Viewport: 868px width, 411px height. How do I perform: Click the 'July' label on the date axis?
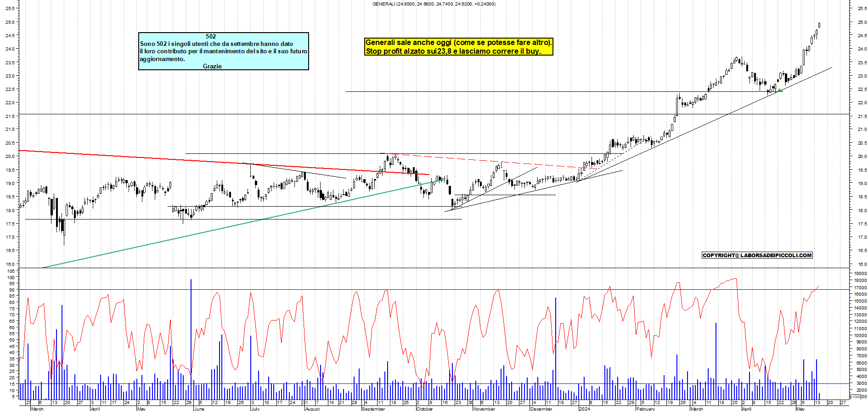pyautogui.click(x=255, y=409)
